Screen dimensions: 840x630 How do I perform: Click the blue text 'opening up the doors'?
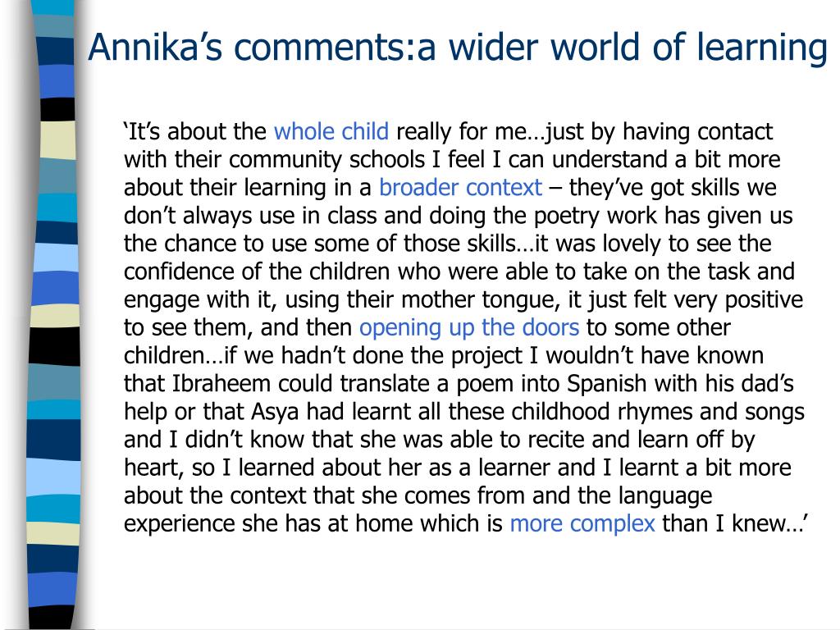tap(469, 328)
